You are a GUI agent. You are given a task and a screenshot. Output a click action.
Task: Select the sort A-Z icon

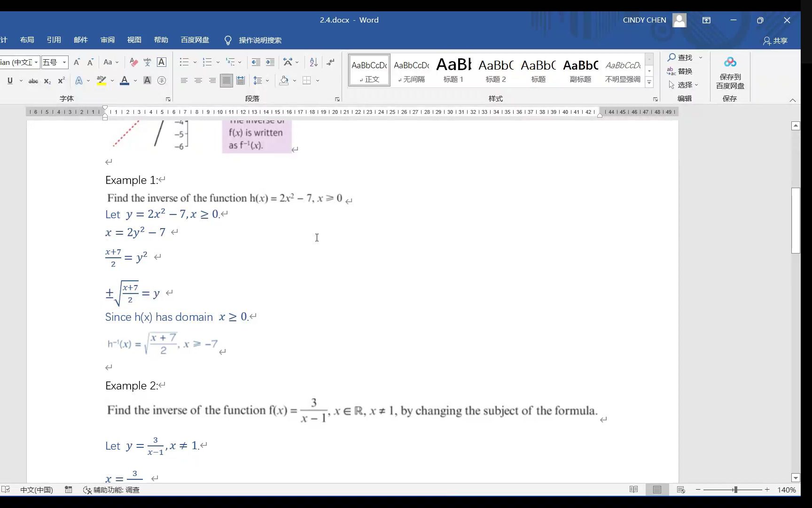click(x=313, y=62)
